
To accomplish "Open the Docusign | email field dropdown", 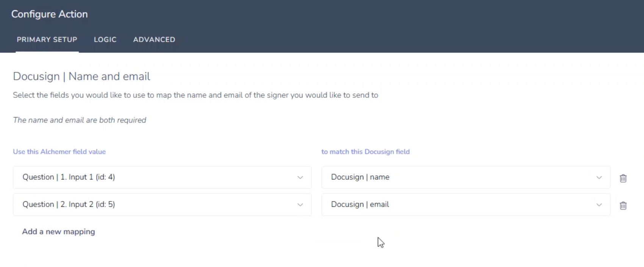I will coord(466,204).
